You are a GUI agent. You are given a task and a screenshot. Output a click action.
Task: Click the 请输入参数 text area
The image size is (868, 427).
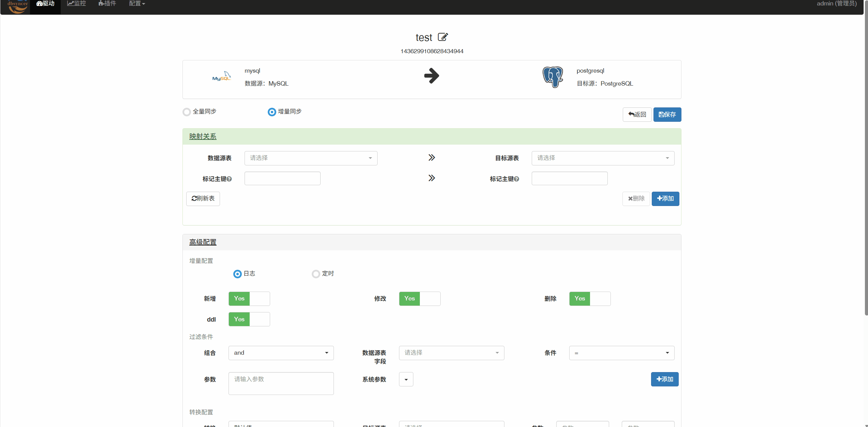tap(281, 383)
